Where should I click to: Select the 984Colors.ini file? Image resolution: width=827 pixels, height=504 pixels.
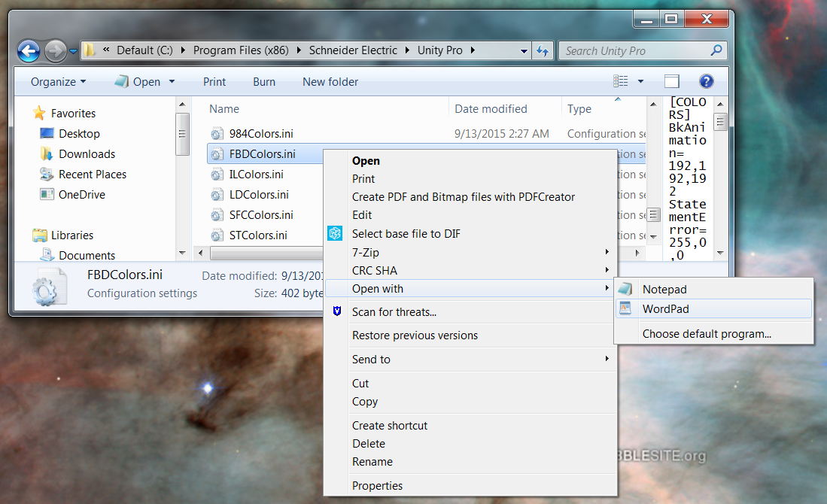(x=261, y=133)
